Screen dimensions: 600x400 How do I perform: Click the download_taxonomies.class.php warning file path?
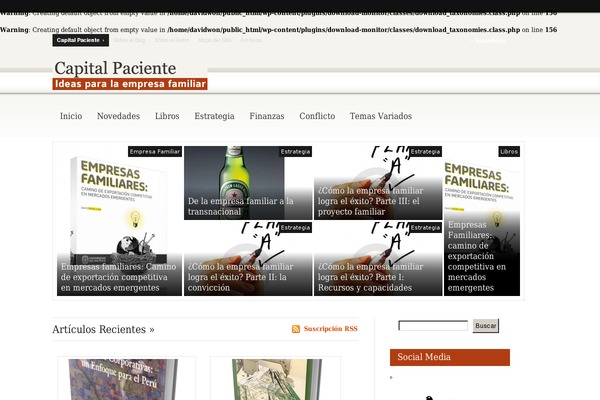344,29
